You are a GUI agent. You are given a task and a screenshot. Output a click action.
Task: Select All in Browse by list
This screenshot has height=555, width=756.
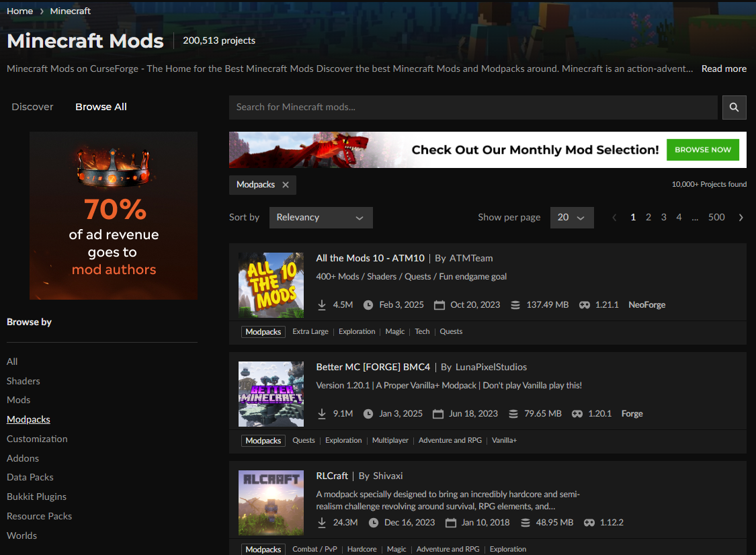pos(12,361)
